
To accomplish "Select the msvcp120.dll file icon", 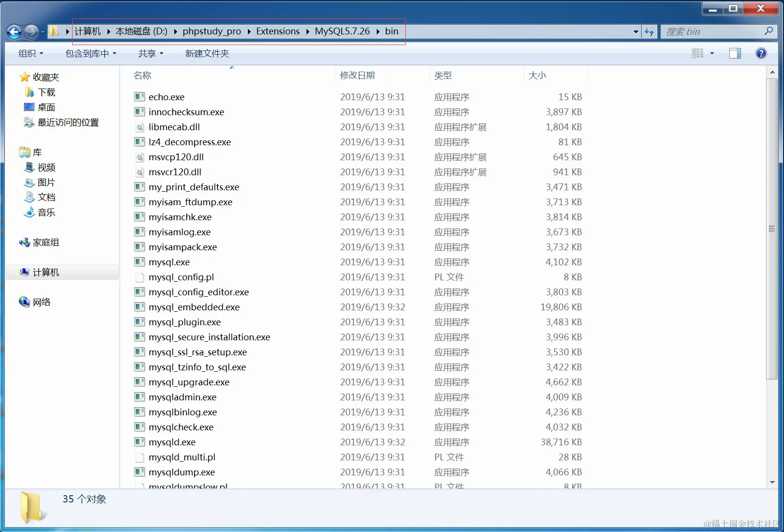I will click(139, 157).
